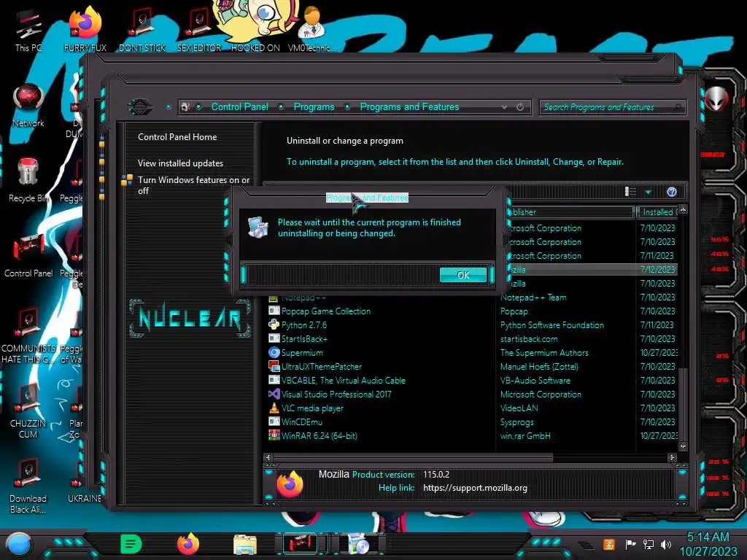The image size is (747, 560).
Task: Open the Download Black Ali... desktop icon
Action: (x=28, y=486)
